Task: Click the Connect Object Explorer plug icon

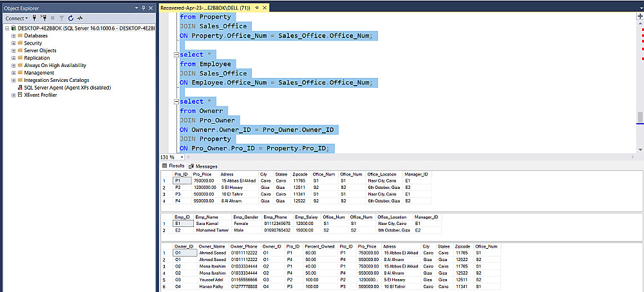Action: pyautogui.click(x=34, y=18)
